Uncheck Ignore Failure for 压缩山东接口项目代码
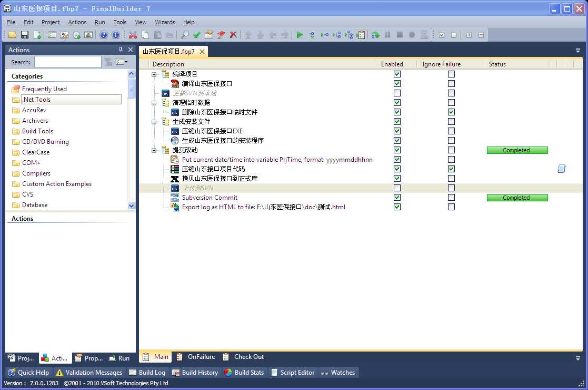588x390 pixels. pyautogui.click(x=451, y=169)
